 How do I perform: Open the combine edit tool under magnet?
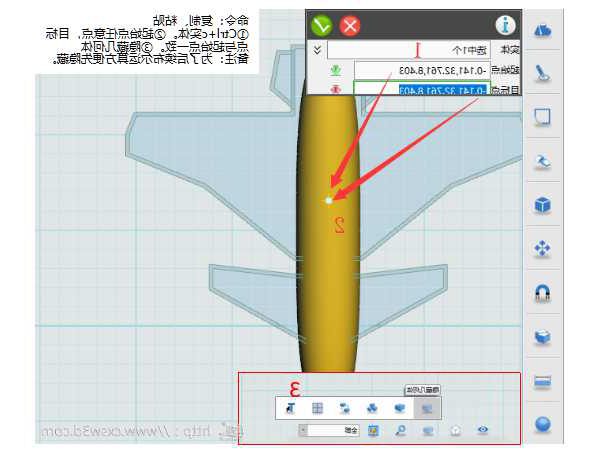pos(543,337)
